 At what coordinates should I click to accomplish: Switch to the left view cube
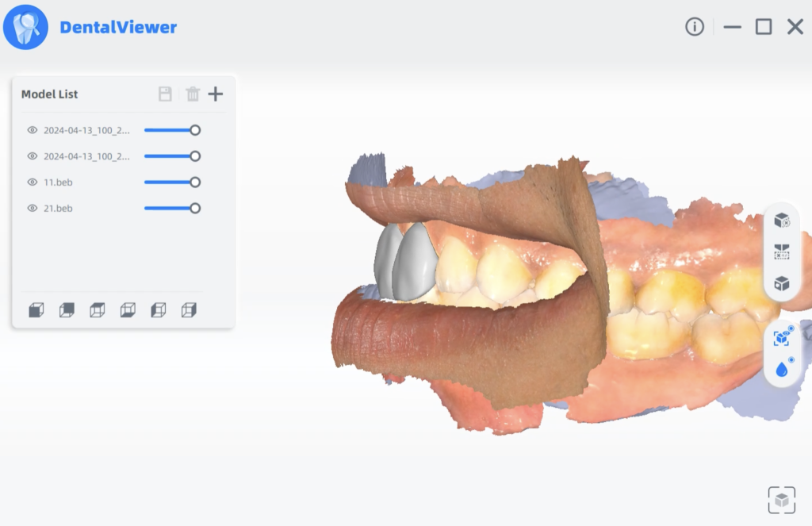coord(159,310)
